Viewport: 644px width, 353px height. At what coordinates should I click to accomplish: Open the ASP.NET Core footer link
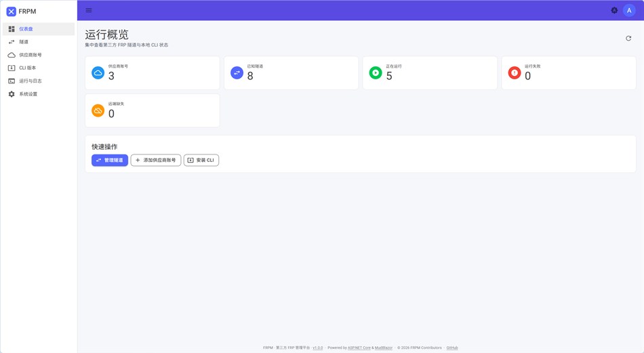coord(359,348)
